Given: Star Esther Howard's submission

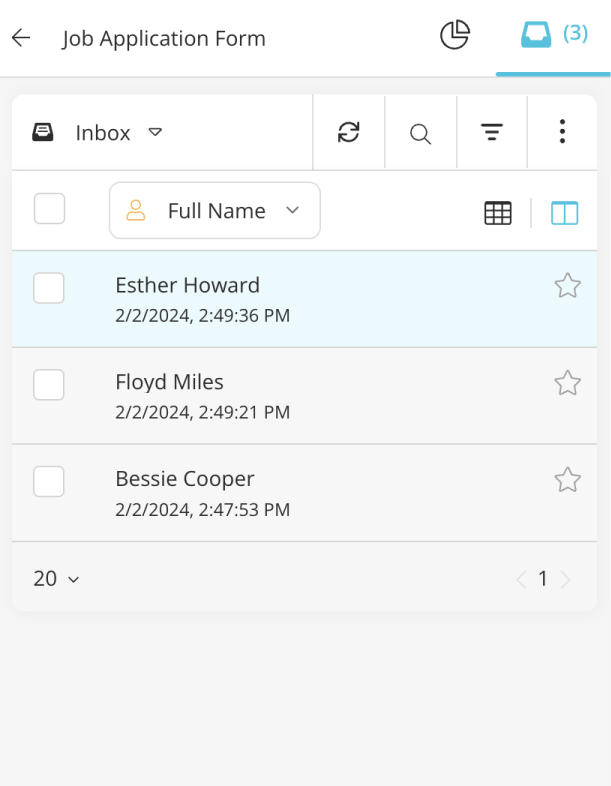Looking at the screenshot, I should (x=567, y=286).
